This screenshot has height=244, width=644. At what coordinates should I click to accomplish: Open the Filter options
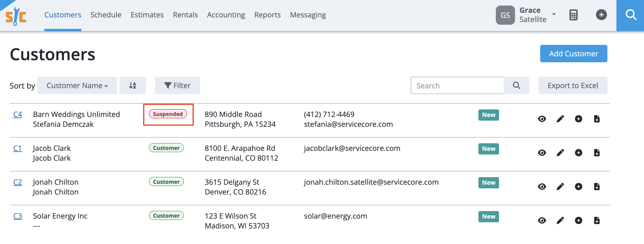click(x=177, y=85)
